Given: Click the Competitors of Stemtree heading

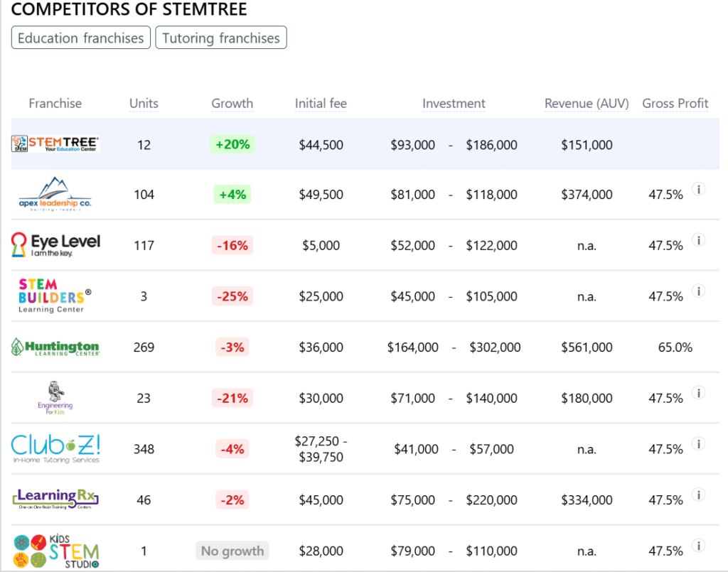Looking at the screenshot, I should pos(129,9).
